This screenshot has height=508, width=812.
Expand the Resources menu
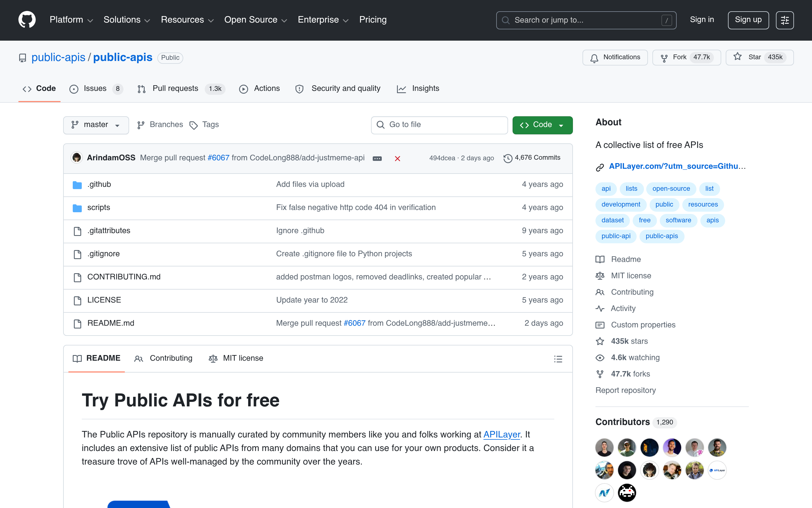tap(187, 20)
